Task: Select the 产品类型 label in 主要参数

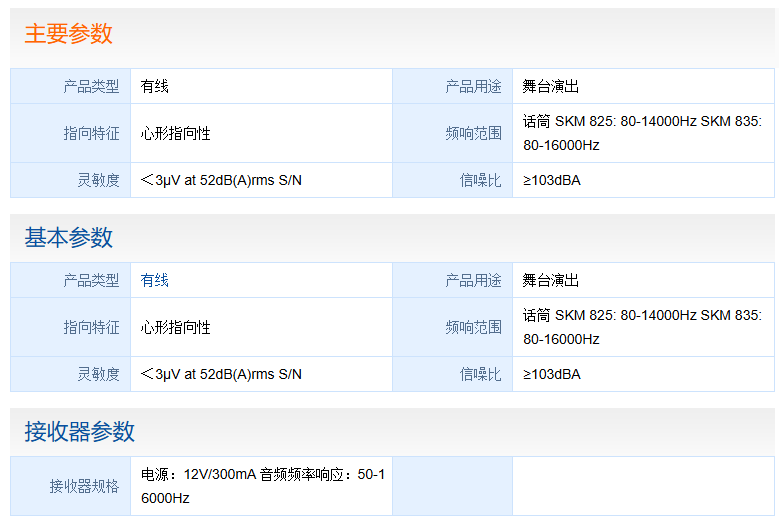Action: (x=91, y=87)
